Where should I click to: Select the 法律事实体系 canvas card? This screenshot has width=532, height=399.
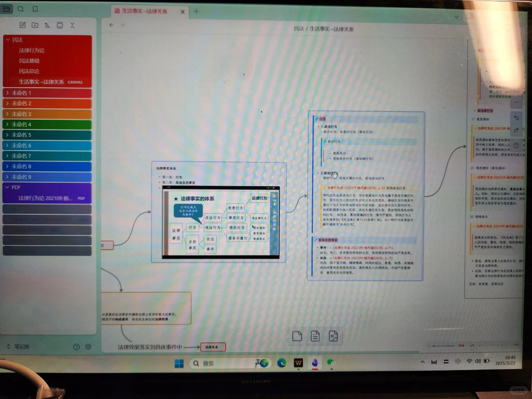219,212
